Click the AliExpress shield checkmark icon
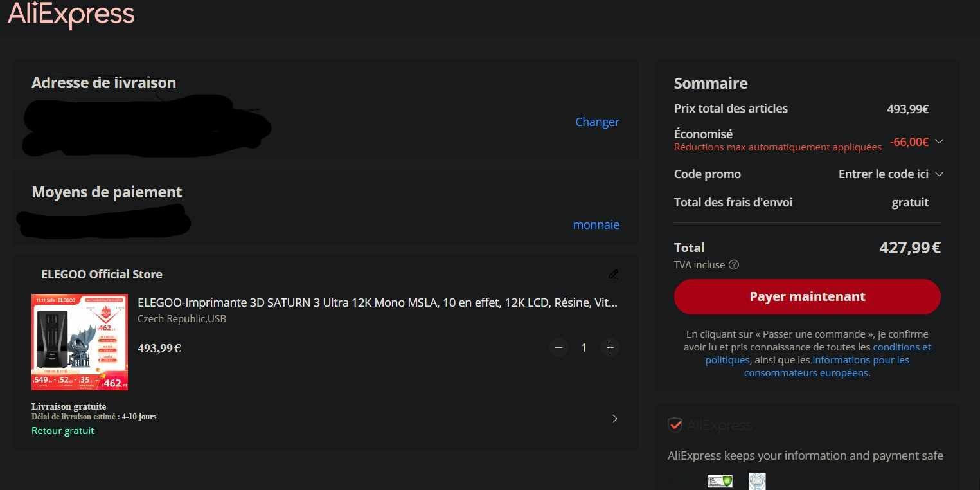Viewport: 980px width, 490px height. (675, 425)
